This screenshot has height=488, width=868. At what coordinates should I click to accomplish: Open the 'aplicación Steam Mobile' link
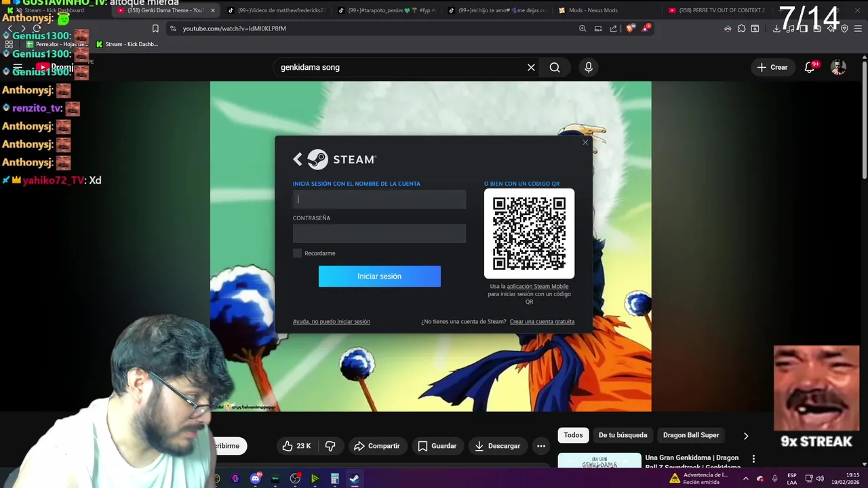click(538, 286)
